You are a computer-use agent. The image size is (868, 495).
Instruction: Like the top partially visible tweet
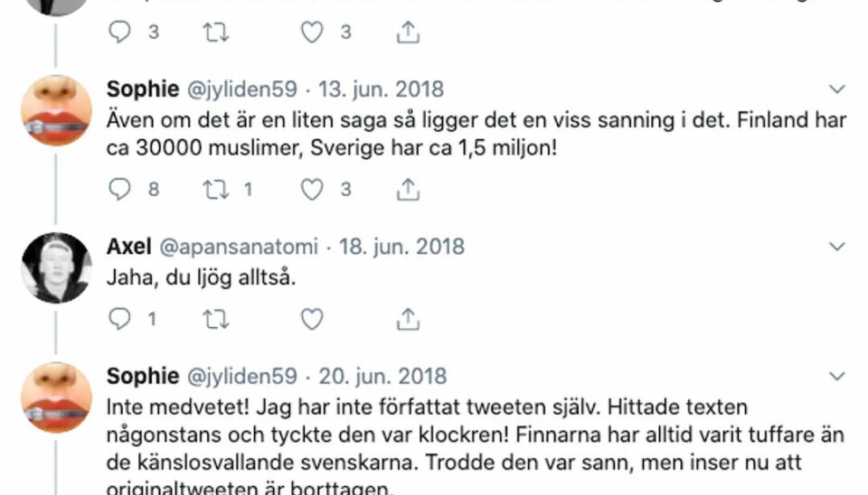coord(312,33)
